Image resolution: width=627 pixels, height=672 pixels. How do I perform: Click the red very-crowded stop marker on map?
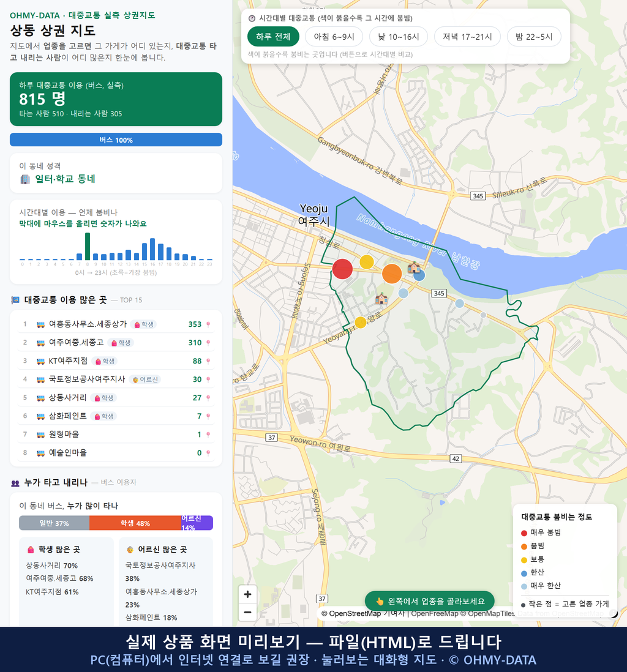(x=342, y=269)
